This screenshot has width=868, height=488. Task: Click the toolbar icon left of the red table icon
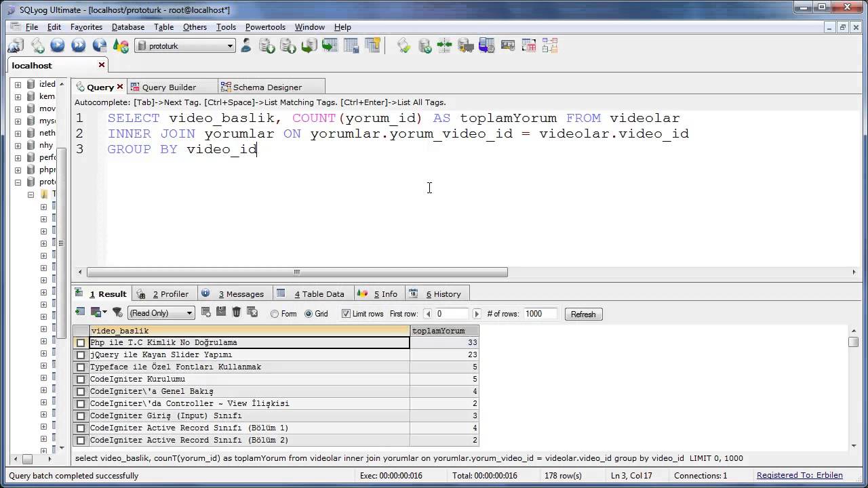(508, 45)
